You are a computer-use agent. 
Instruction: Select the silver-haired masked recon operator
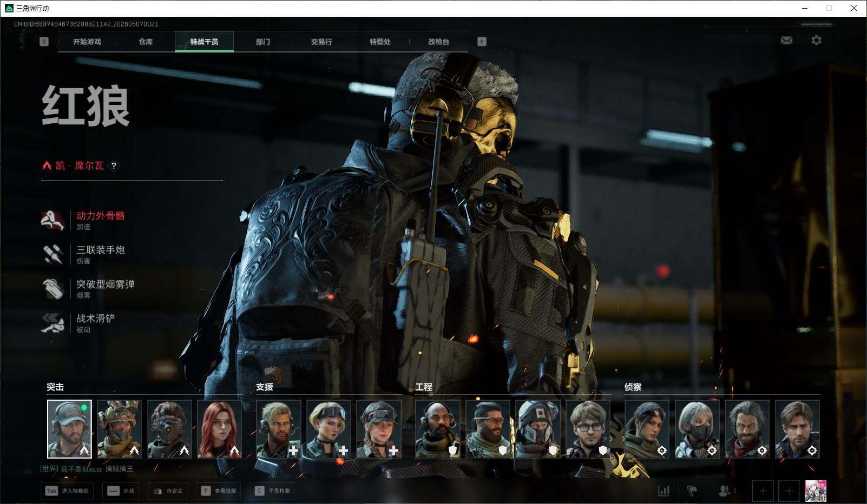pos(697,429)
